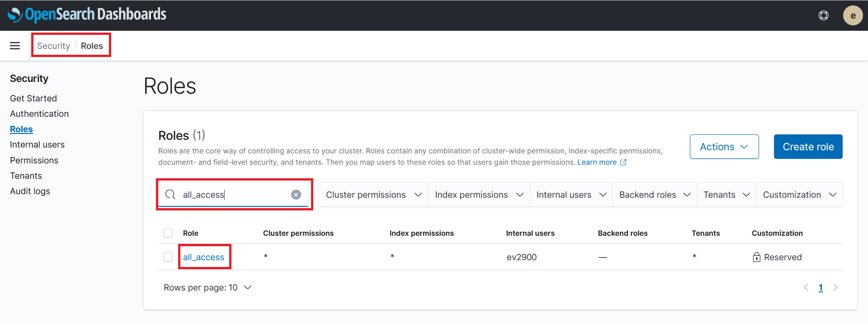This screenshot has width=868, height=324.
Task: Click the magnifier icon in the search box
Action: (x=170, y=195)
